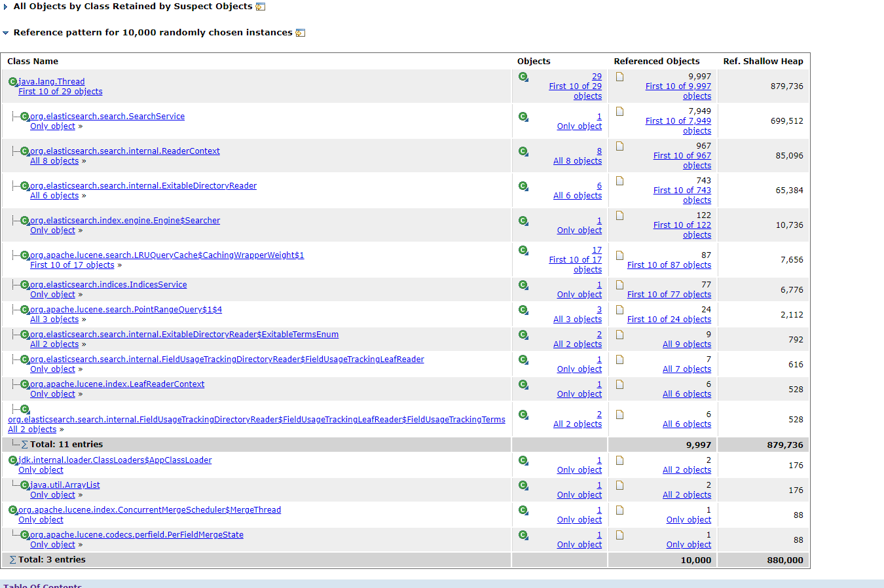Expand All Objects by Class Retained section
The height and width of the screenshot is (588, 884).
pos(6,7)
